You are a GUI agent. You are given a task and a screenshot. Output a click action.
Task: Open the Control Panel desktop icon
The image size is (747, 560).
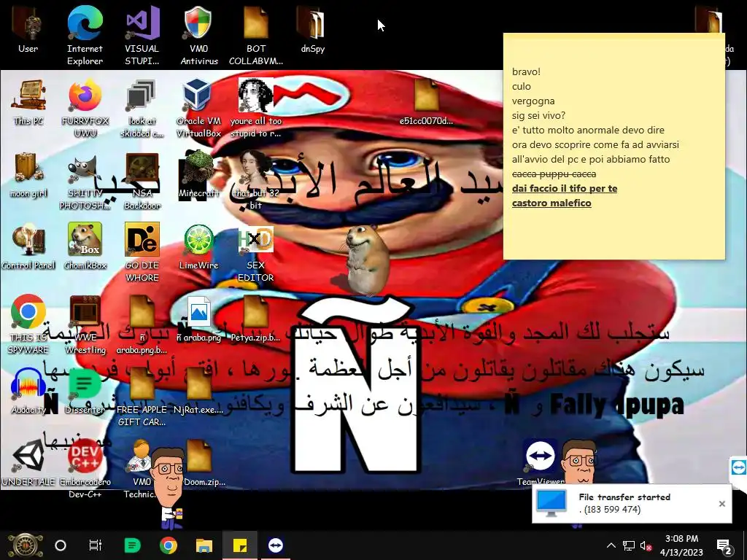(x=28, y=241)
